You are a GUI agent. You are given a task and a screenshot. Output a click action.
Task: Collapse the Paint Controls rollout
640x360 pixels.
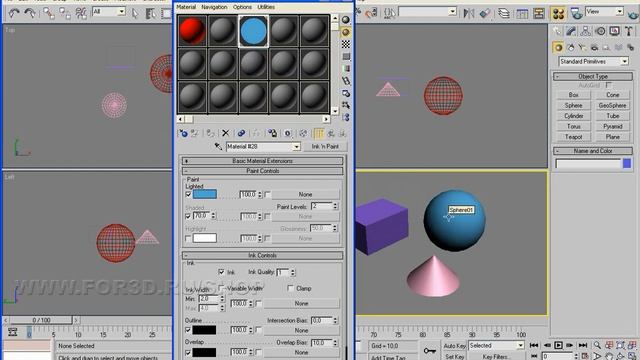coord(262,171)
